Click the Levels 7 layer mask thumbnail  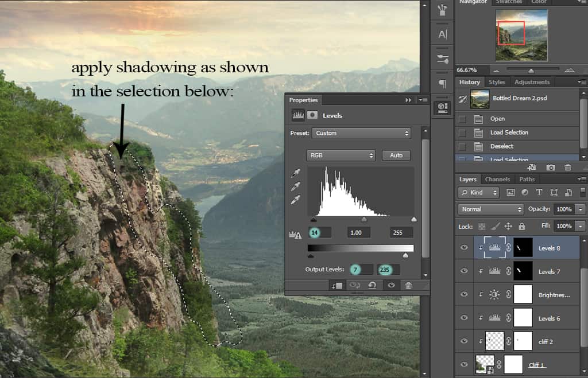point(524,271)
